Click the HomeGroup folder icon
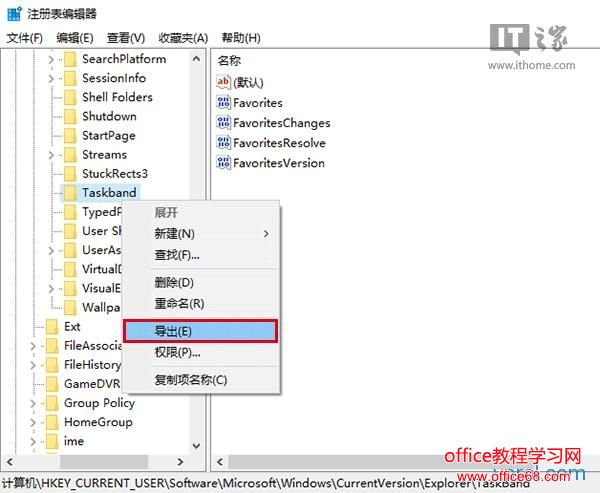This screenshot has width=600, height=493. click(52, 422)
